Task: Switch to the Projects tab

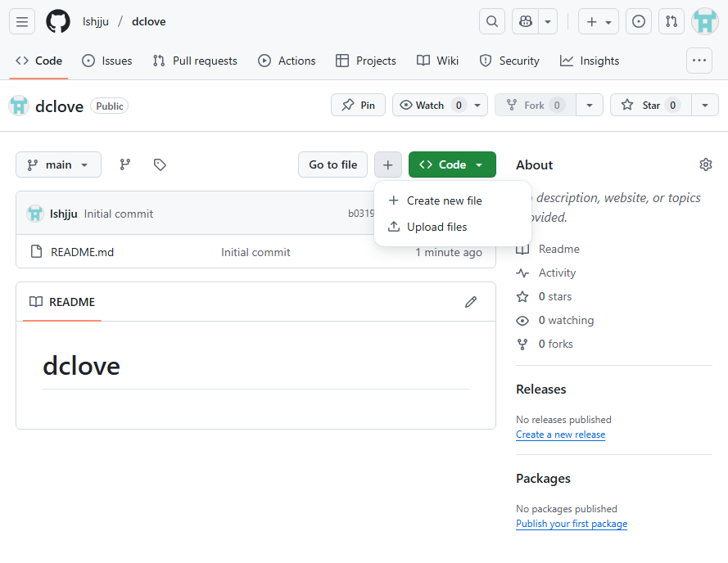Action: [366, 61]
